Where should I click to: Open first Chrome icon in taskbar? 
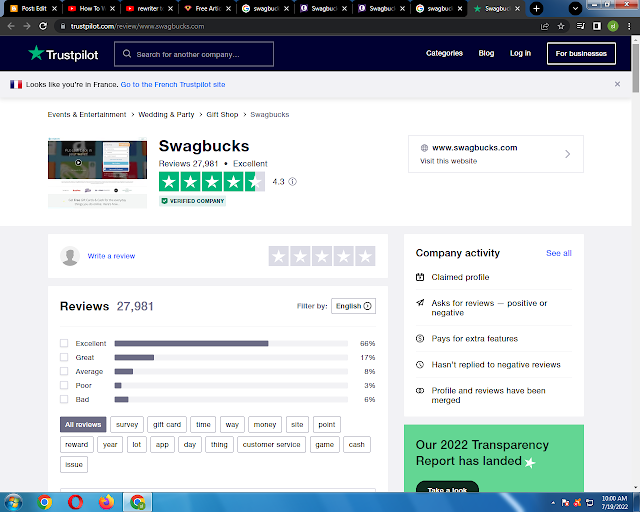tap(44, 502)
